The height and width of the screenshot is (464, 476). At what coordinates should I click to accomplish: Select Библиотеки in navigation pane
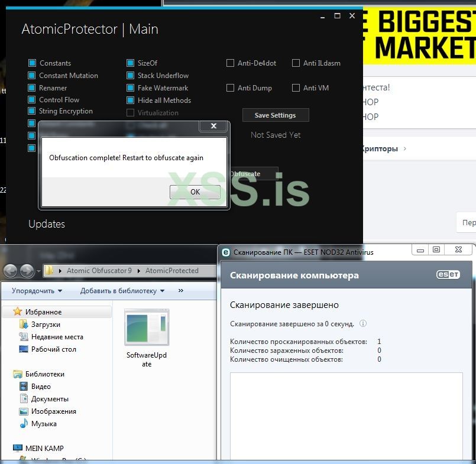44,374
